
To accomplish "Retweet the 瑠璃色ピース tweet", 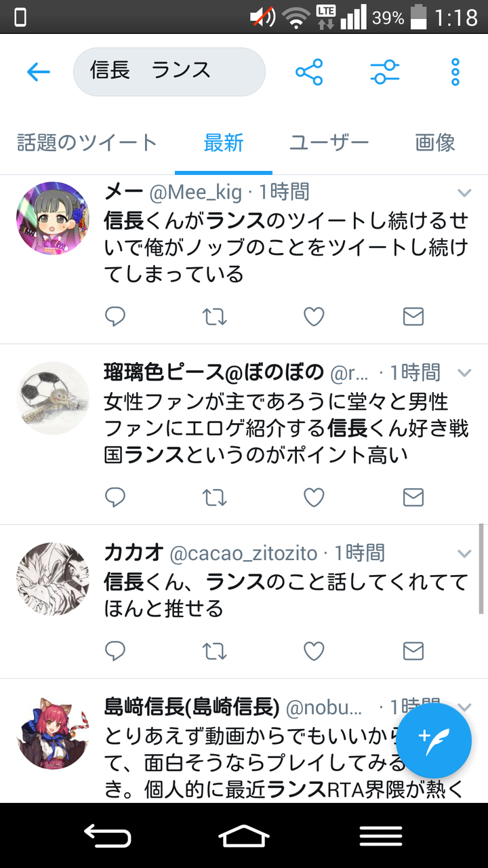I will tap(215, 497).
